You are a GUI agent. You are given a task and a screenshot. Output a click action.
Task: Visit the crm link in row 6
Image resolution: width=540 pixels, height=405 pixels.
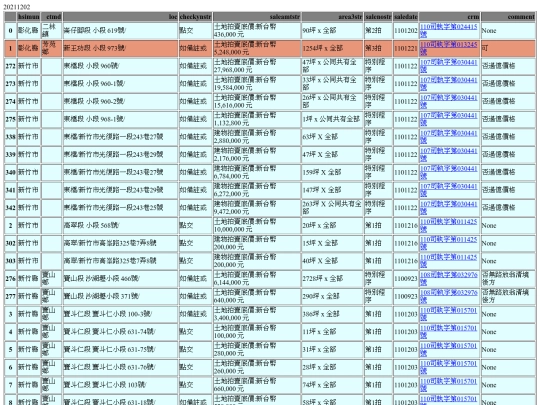click(449, 367)
